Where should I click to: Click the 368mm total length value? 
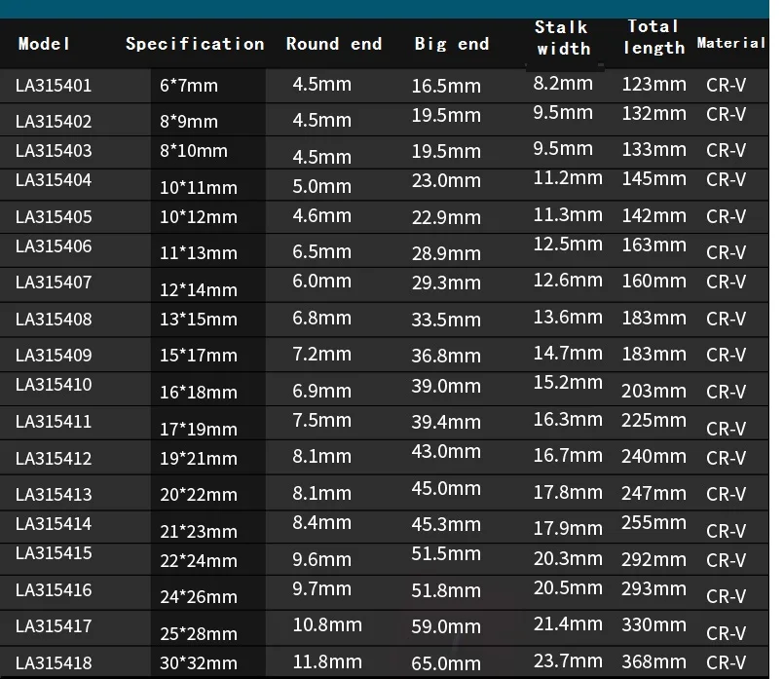[654, 662]
